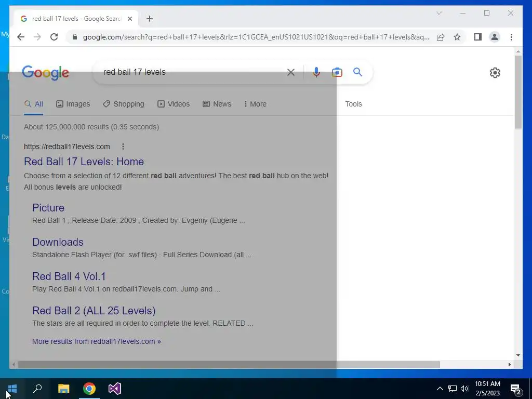The width and height of the screenshot is (532, 399).
Task: Open search Tools options
Action: click(353, 104)
